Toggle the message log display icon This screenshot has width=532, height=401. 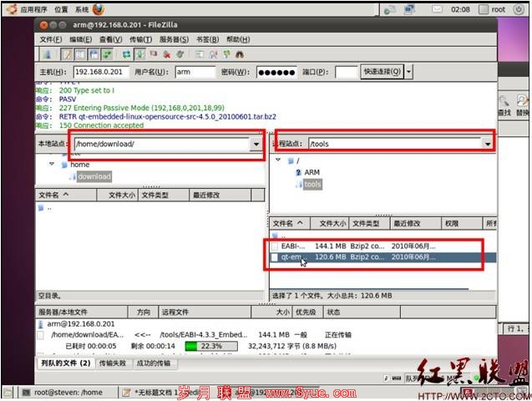67,54
